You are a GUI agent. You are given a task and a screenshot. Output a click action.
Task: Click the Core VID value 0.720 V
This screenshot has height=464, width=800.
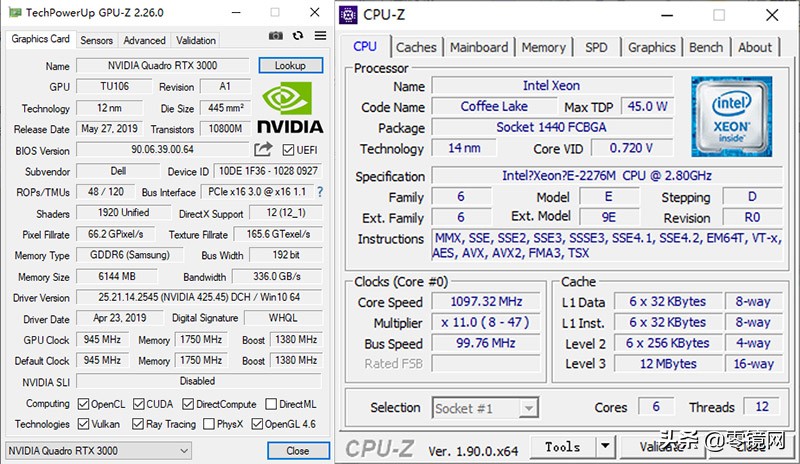tap(632, 148)
